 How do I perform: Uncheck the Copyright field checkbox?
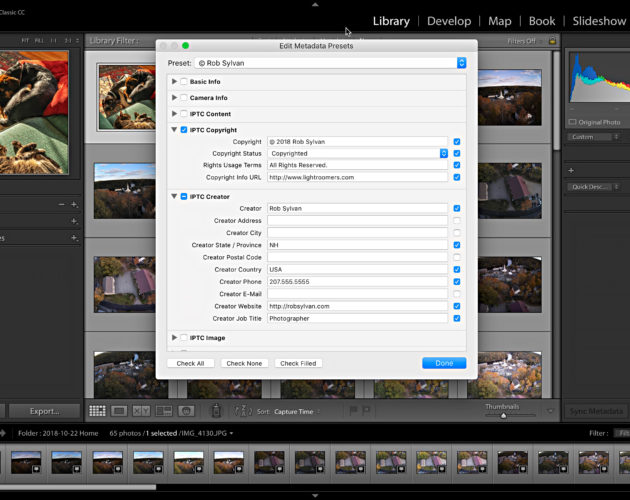click(x=457, y=141)
